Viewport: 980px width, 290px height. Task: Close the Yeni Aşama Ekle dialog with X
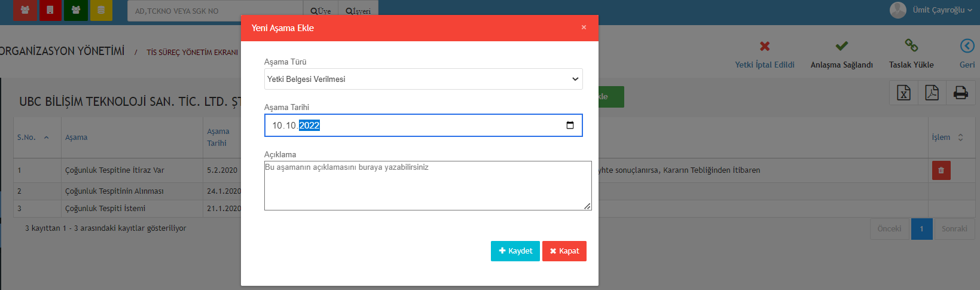(x=584, y=28)
